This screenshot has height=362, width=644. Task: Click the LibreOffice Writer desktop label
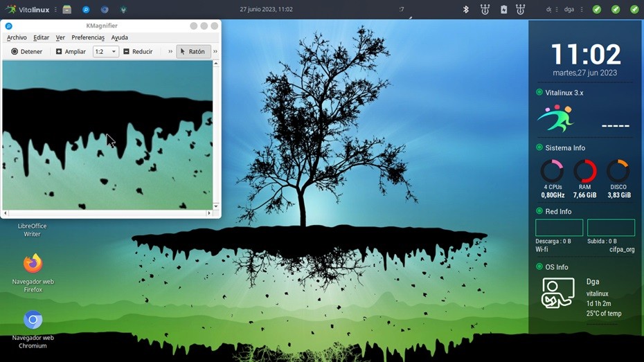(x=32, y=230)
